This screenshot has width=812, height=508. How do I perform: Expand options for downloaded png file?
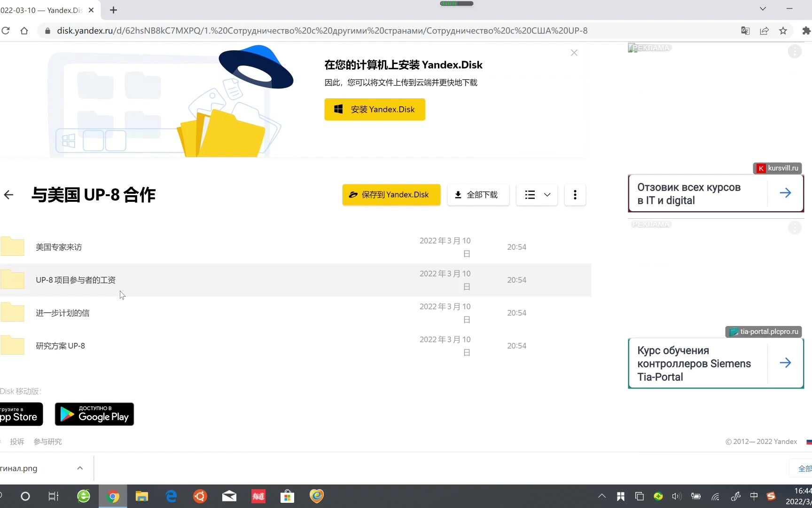pos(80,468)
